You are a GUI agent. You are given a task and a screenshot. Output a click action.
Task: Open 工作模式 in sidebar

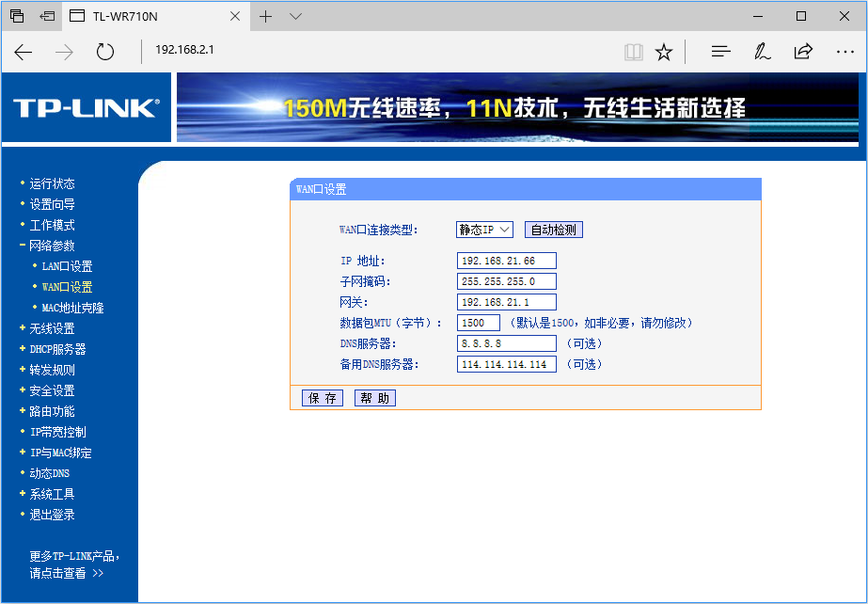[x=52, y=225]
